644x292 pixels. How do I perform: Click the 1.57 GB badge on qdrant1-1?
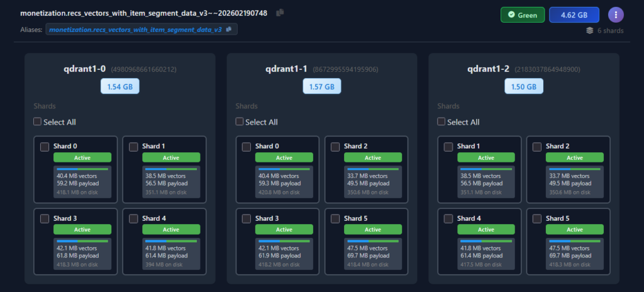pos(322,86)
